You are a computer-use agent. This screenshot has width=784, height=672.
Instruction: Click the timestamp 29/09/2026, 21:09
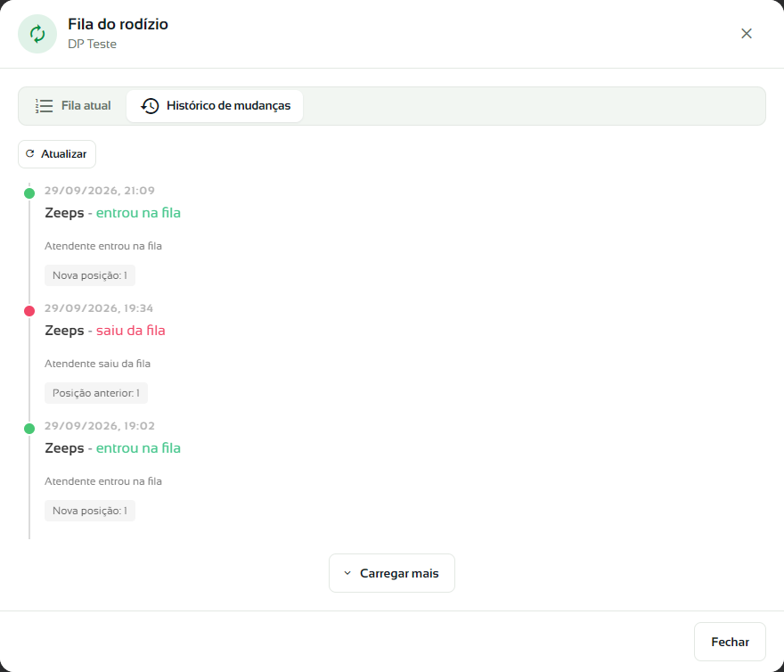pyautogui.click(x=100, y=191)
